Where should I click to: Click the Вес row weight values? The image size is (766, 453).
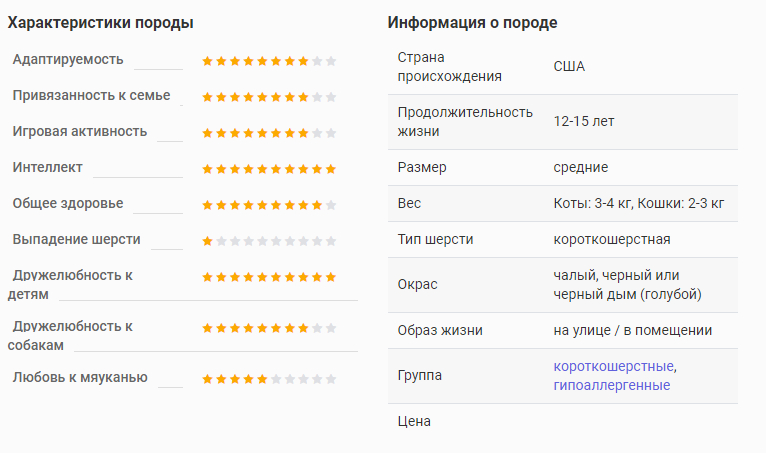click(638, 203)
